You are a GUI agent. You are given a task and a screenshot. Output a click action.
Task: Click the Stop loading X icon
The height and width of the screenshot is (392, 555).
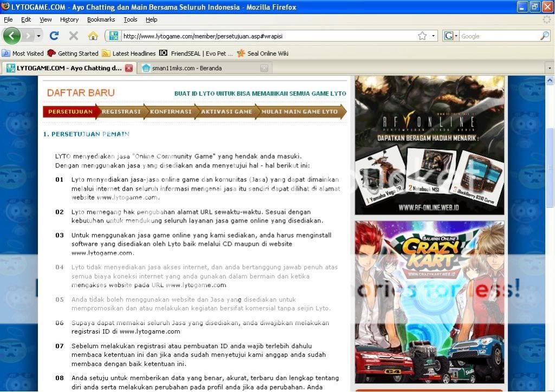click(74, 36)
